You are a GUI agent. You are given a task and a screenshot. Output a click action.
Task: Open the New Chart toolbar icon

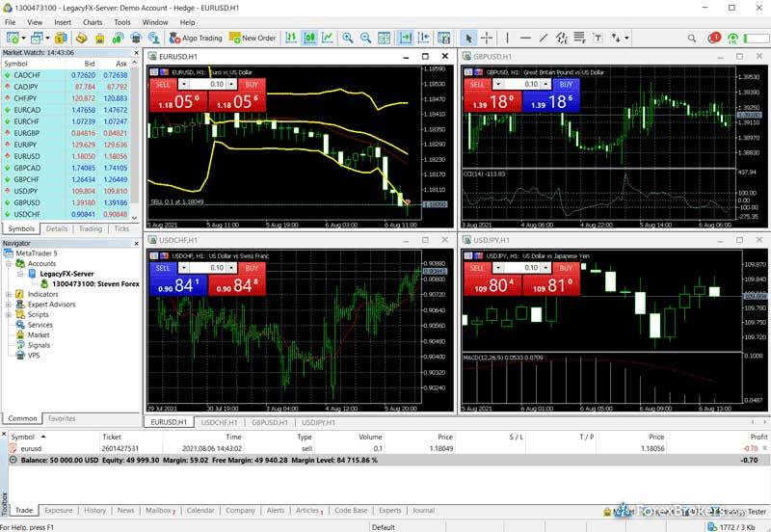click(x=13, y=38)
